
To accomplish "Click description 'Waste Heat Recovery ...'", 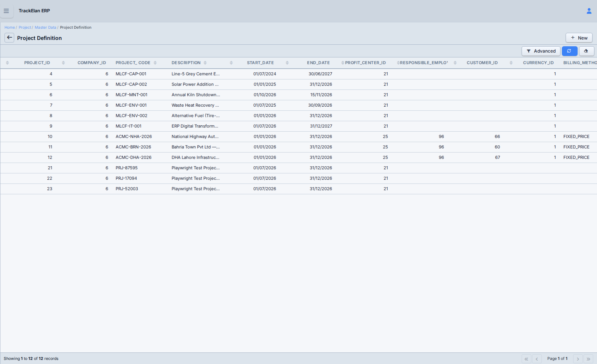I will pos(195,105).
